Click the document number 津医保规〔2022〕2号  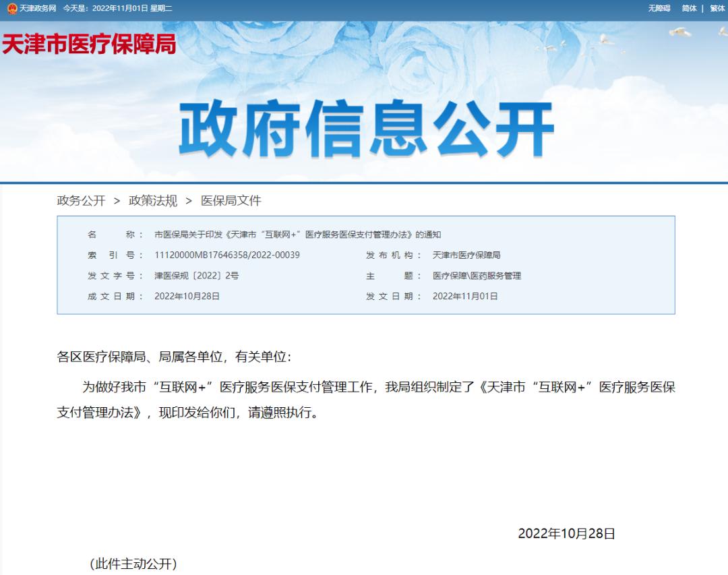tap(197, 276)
